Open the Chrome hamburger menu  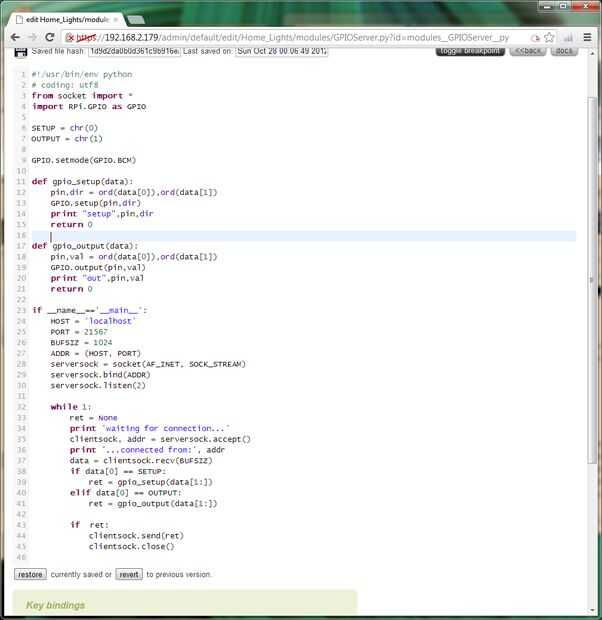(x=587, y=37)
